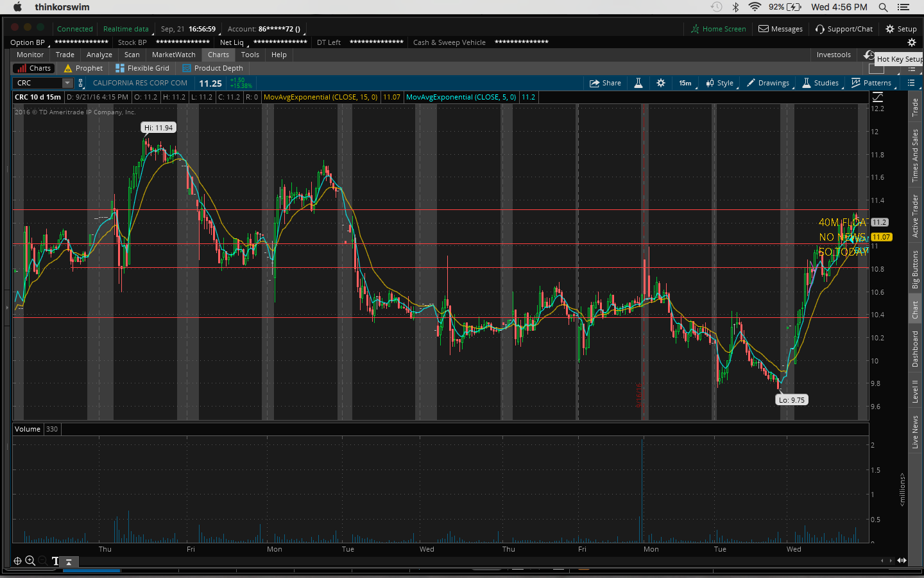
Task: Click the zoom in magnifier below chart
Action: pyautogui.click(x=30, y=561)
